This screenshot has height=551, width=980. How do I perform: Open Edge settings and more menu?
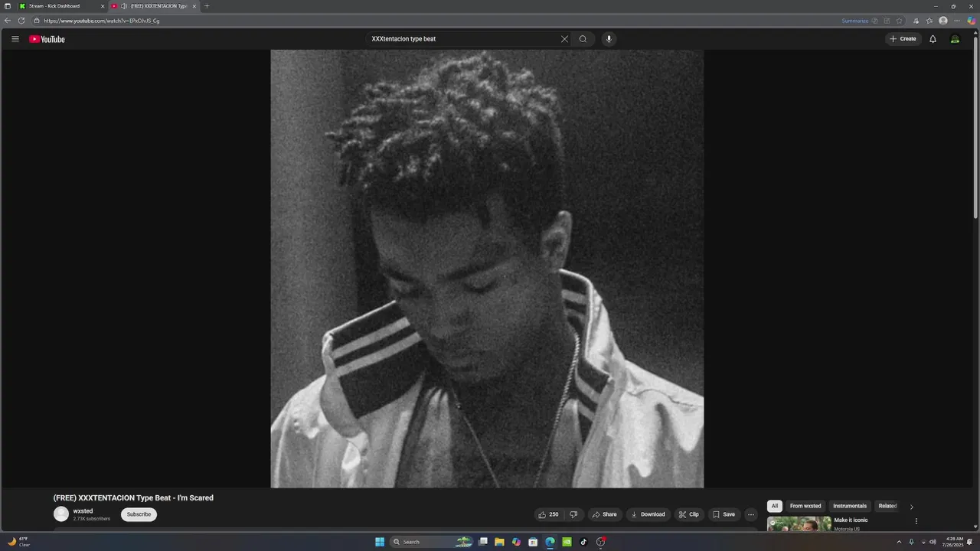tap(957, 21)
